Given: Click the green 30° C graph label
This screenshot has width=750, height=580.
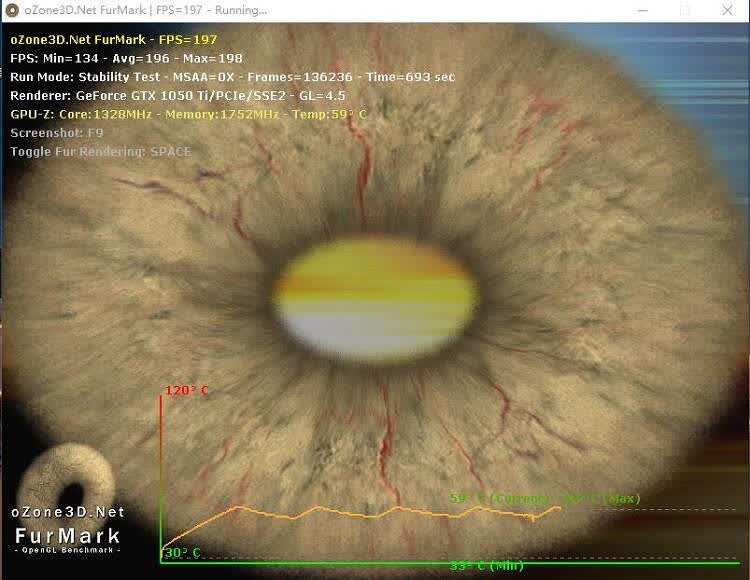Looking at the screenshot, I should tap(182, 553).
